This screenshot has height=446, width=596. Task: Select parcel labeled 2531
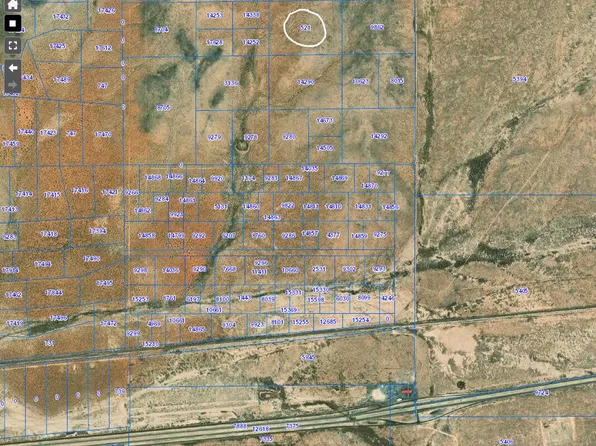click(319, 269)
